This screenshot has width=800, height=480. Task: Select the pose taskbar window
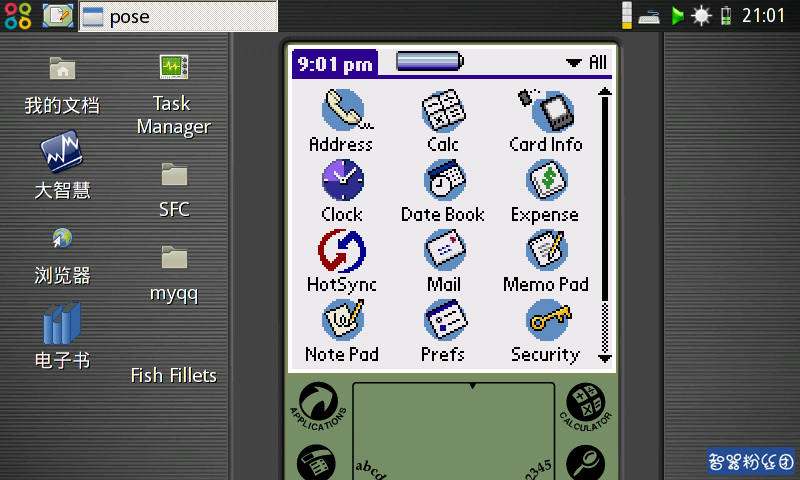(x=178, y=16)
